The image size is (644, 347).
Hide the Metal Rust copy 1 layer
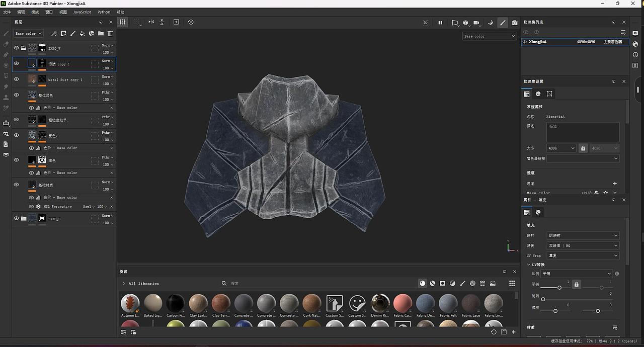click(16, 79)
